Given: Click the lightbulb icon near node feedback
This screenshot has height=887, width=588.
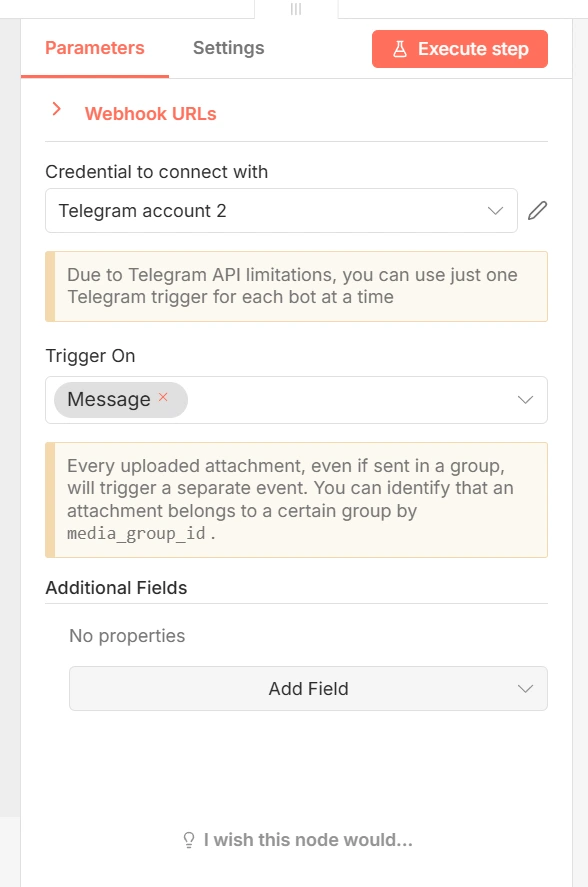Looking at the screenshot, I should point(188,840).
